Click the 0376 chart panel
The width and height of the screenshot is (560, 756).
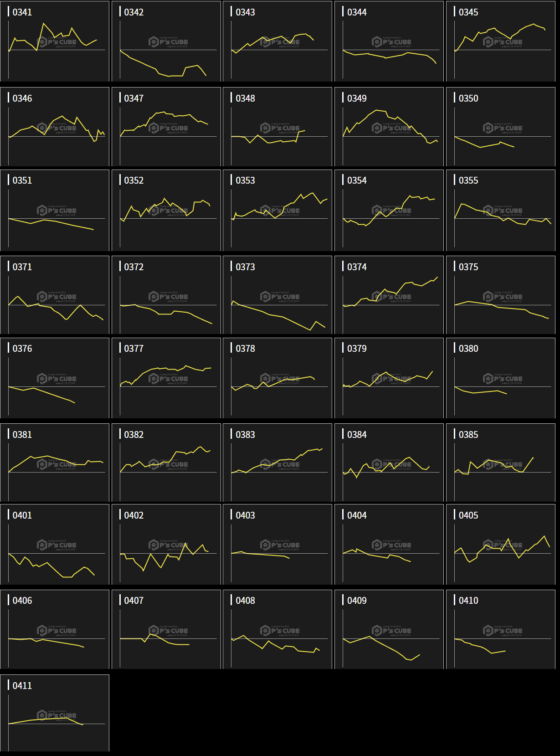[55, 378]
